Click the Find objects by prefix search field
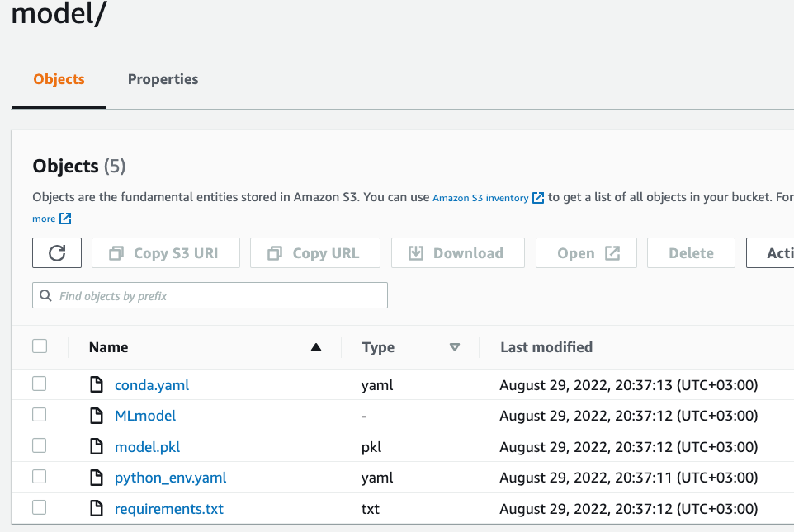The height and width of the screenshot is (532, 794). tap(210, 294)
